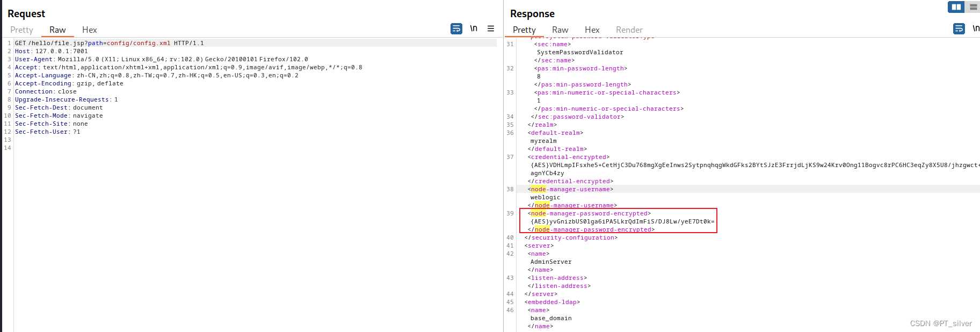This screenshot has height=332, width=980.
Task: Click the opening server tag
Action: 539,246
